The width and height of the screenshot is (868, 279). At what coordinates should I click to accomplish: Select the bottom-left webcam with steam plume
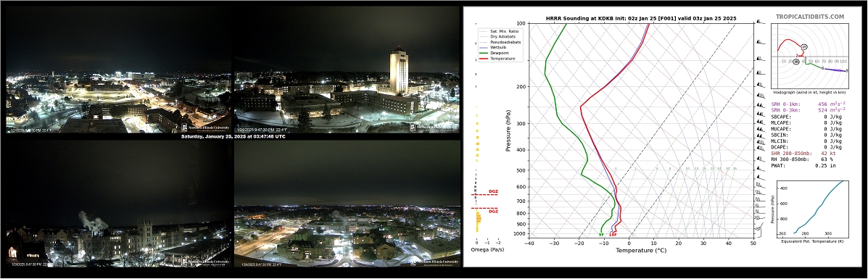coord(118,204)
